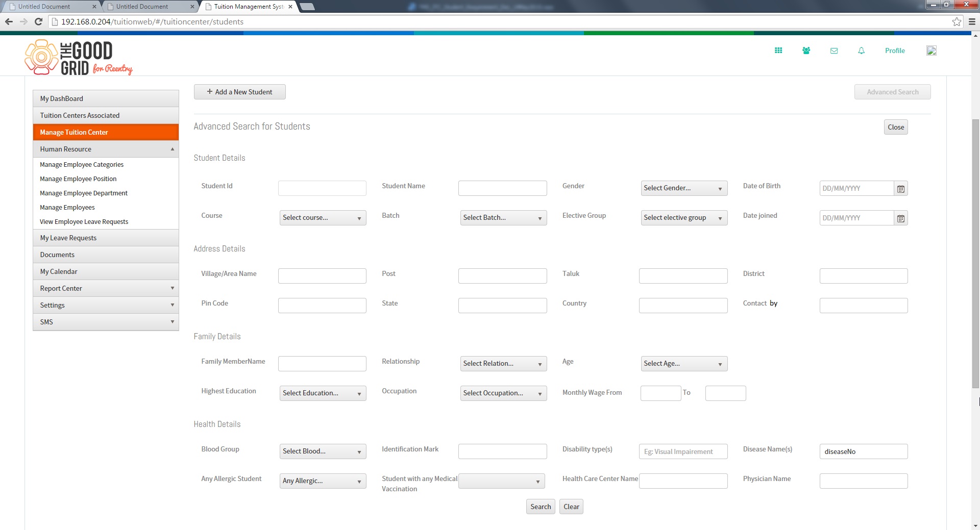
Task: Open Tuition Centers Associated
Action: pos(106,115)
